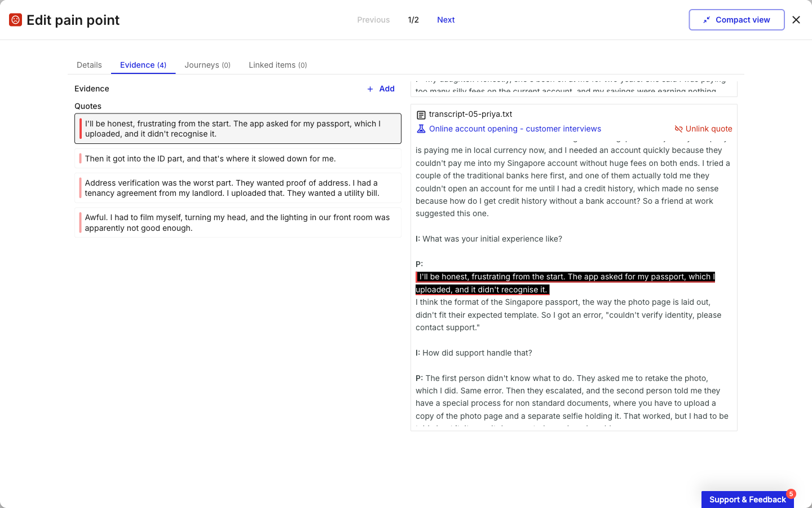The height and width of the screenshot is (508, 812).
Task: Open the Details tab
Action: click(x=89, y=65)
